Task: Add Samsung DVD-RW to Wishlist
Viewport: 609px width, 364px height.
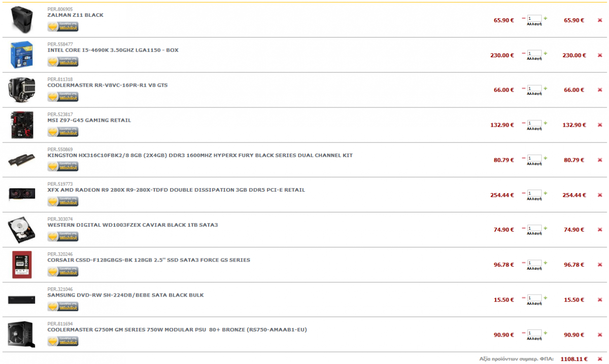Action: [63, 307]
